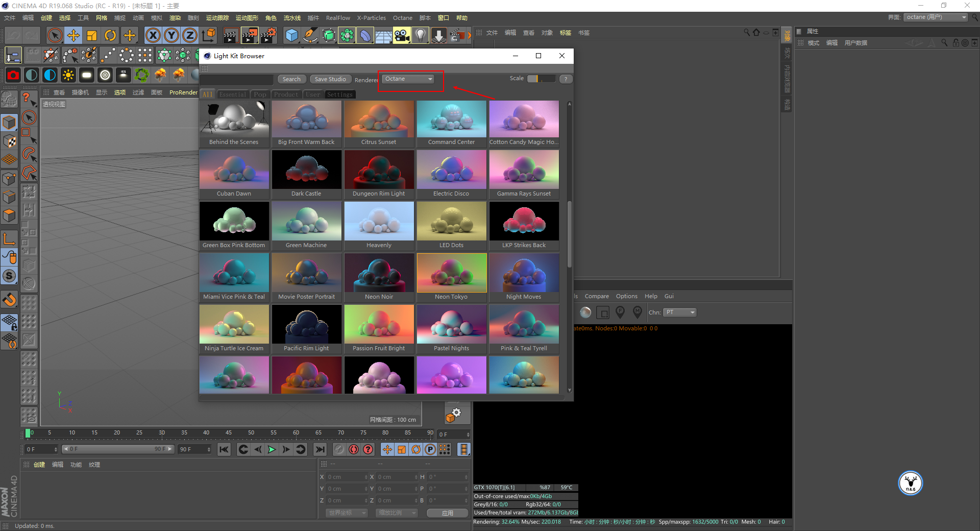Screen dimensions: 980x531
Task: Toggle Viewport Solo S icon
Action: (10, 276)
